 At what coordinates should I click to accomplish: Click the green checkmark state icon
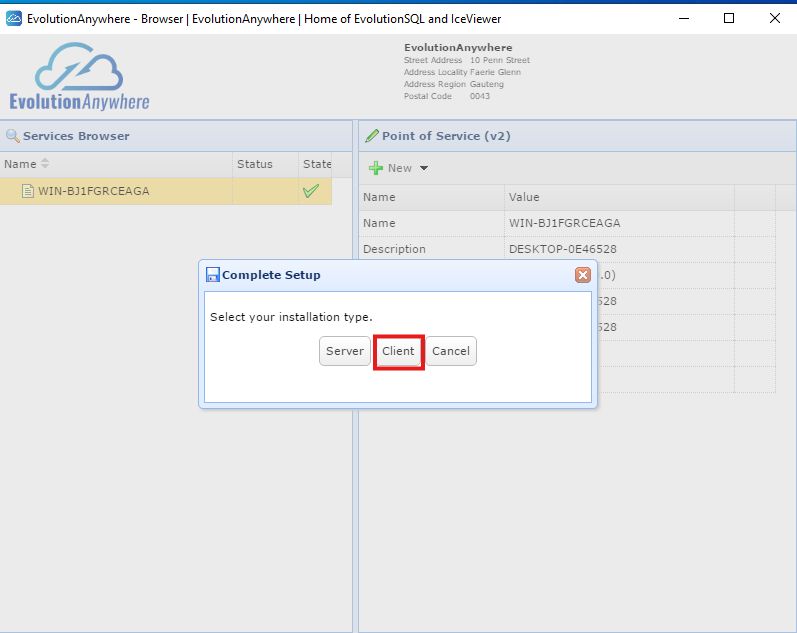pos(311,191)
